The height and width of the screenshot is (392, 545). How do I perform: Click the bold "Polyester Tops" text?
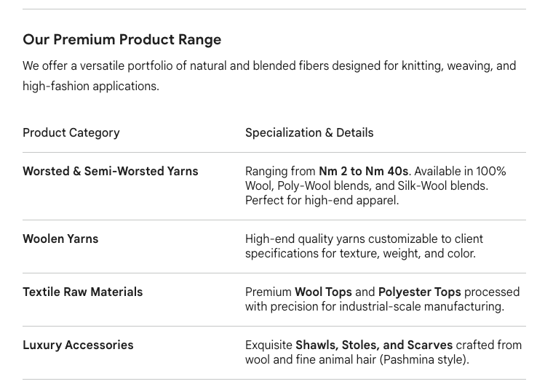point(419,292)
